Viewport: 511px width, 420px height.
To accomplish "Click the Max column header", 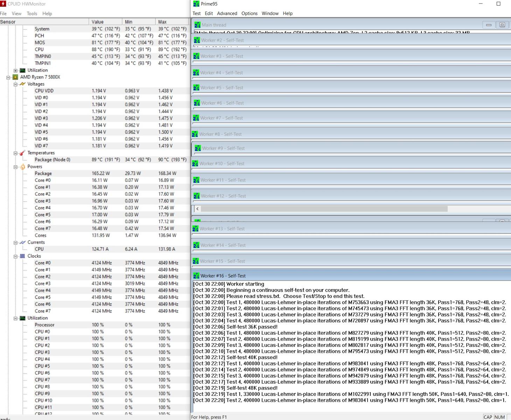I will point(172,22).
